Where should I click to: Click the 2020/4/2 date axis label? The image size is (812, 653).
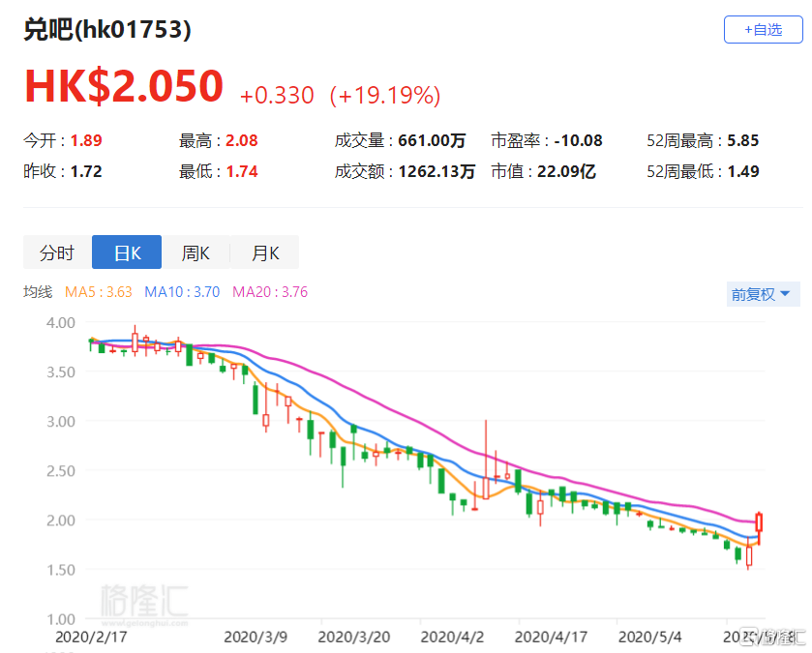(452, 637)
